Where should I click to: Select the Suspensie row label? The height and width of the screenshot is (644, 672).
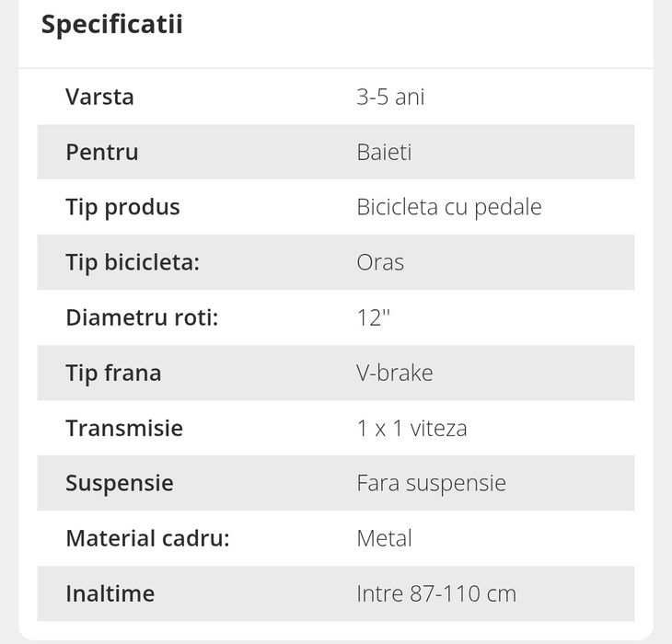click(x=120, y=483)
